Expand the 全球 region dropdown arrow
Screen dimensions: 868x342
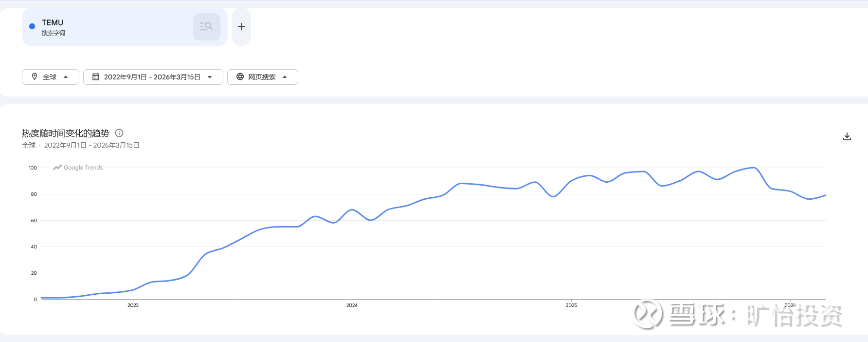(x=66, y=77)
